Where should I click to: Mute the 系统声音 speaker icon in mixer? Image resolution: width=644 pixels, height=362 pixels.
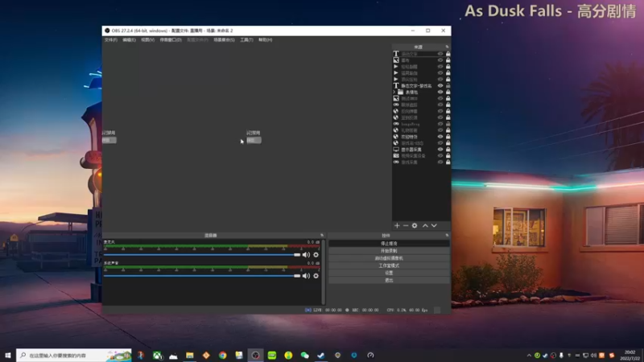coord(306,276)
